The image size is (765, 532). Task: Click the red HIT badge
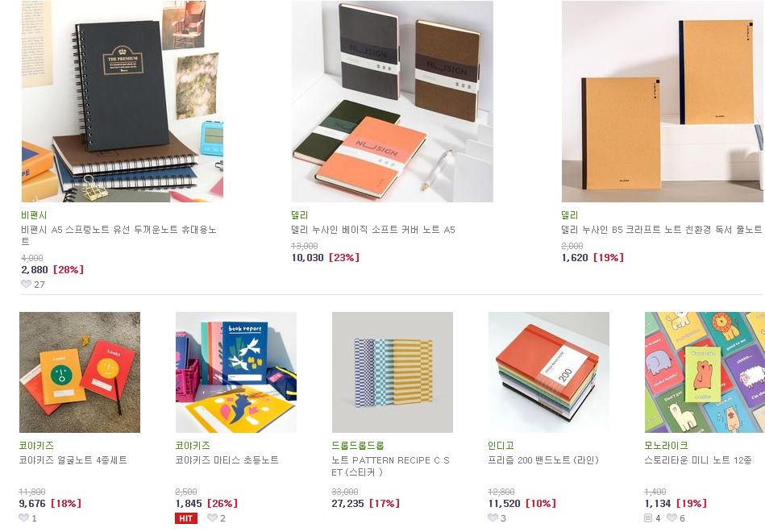186,518
